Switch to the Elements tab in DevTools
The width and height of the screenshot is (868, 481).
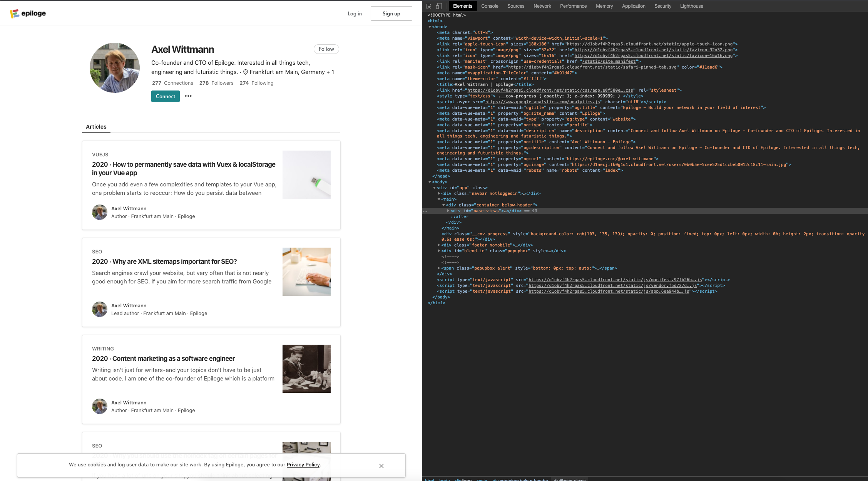(462, 6)
